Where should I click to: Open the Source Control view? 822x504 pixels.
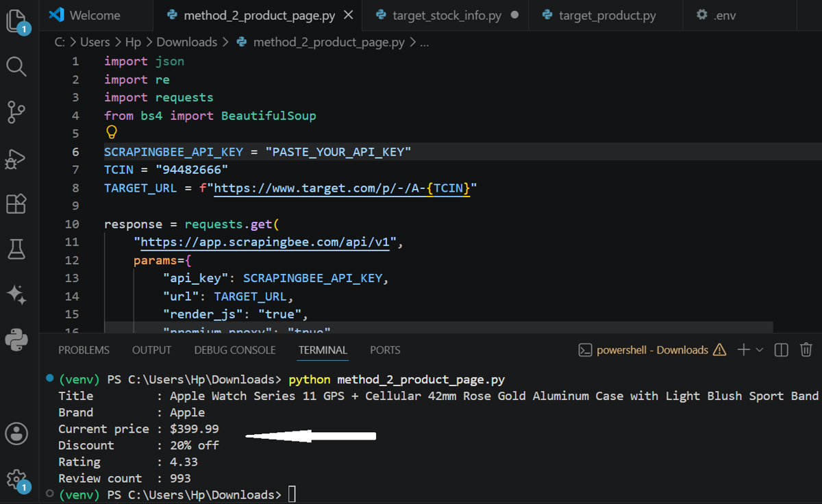coord(16,112)
